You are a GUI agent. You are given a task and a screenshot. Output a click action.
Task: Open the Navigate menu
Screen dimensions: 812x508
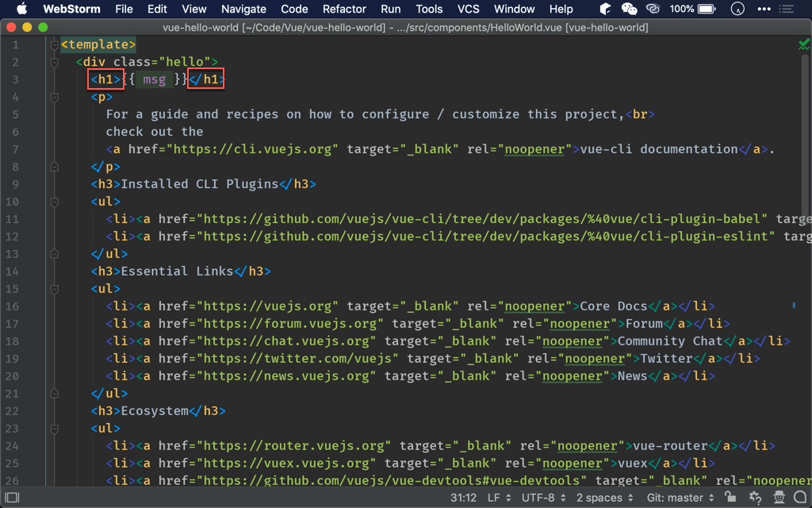click(x=243, y=9)
